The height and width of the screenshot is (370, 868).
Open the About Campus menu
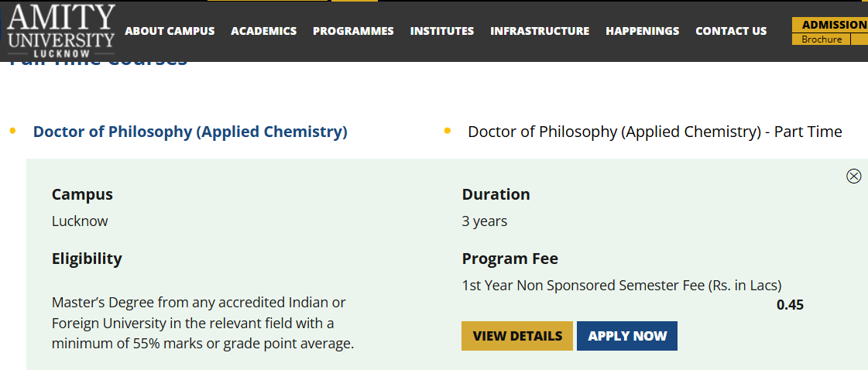(170, 31)
